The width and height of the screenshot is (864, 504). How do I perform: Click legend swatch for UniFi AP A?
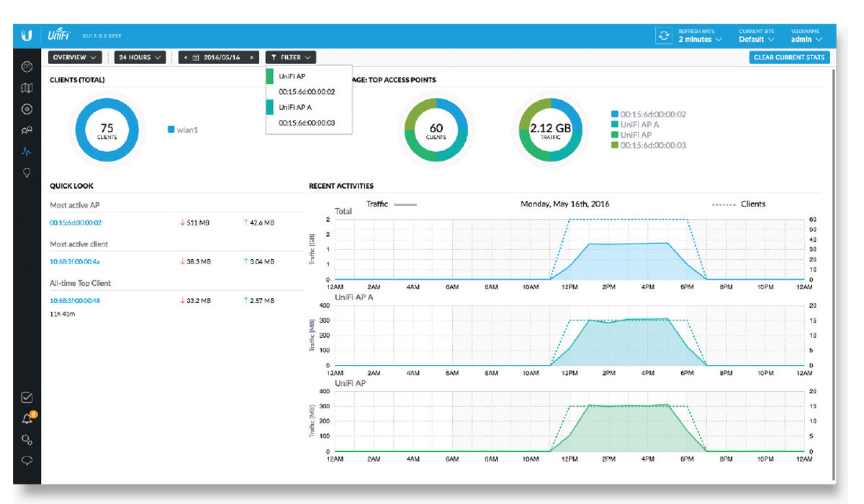click(614, 125)
